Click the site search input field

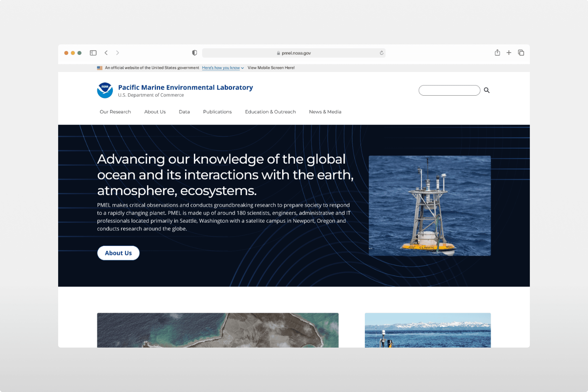[x=449, y=90]
